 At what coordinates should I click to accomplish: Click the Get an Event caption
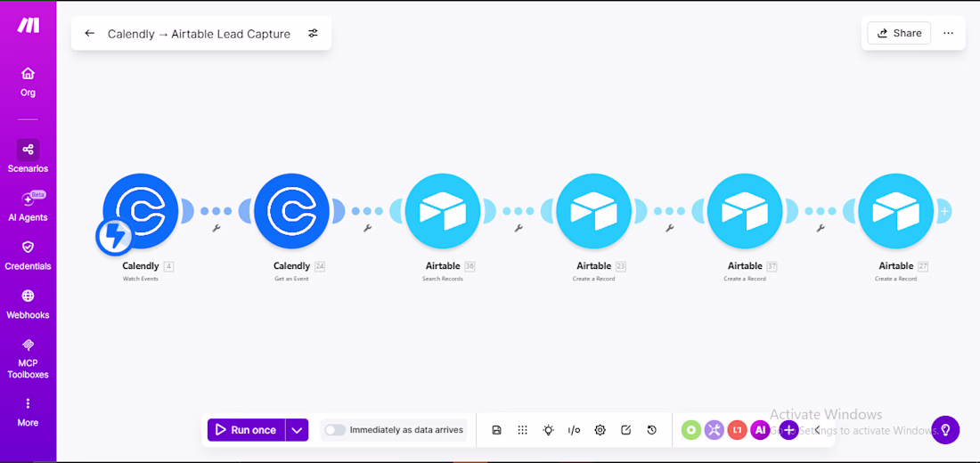[291, 279]
